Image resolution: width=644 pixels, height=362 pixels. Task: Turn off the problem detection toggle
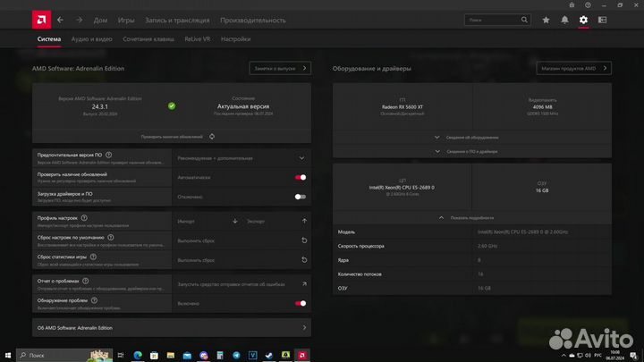[x=300, y=303]
